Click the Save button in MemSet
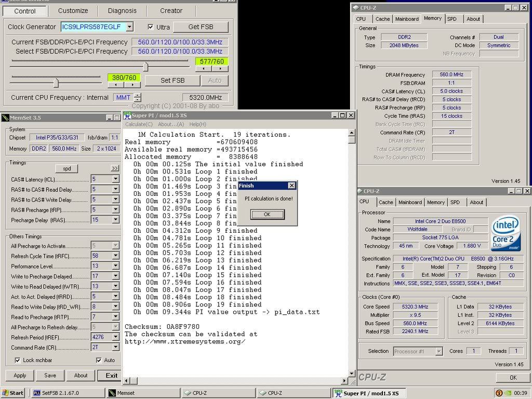This screenshot has width=532, height=399. pyautogui.click(x=50, y=375)
